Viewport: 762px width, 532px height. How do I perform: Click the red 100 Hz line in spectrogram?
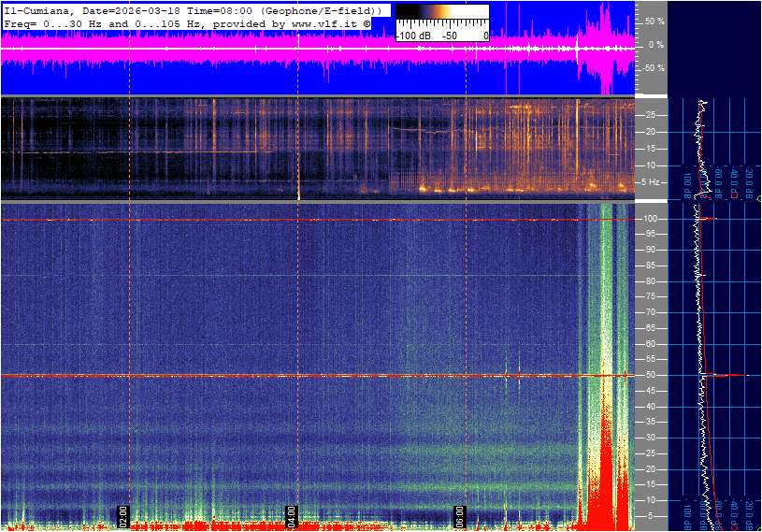(280, 220)
